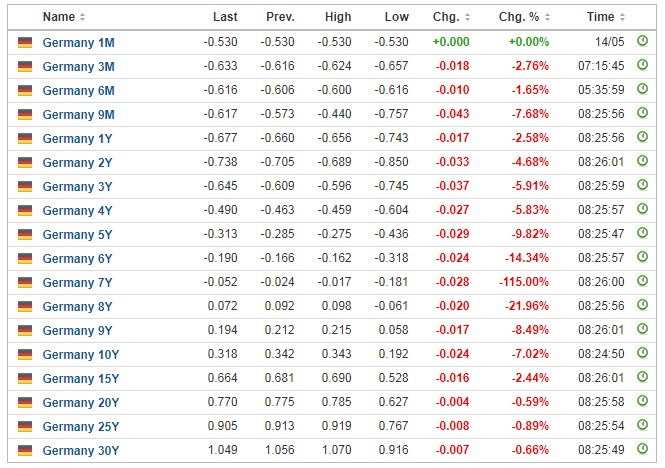
Task: Click the clock icon in Germany 9M row
Action: (643, 113)
